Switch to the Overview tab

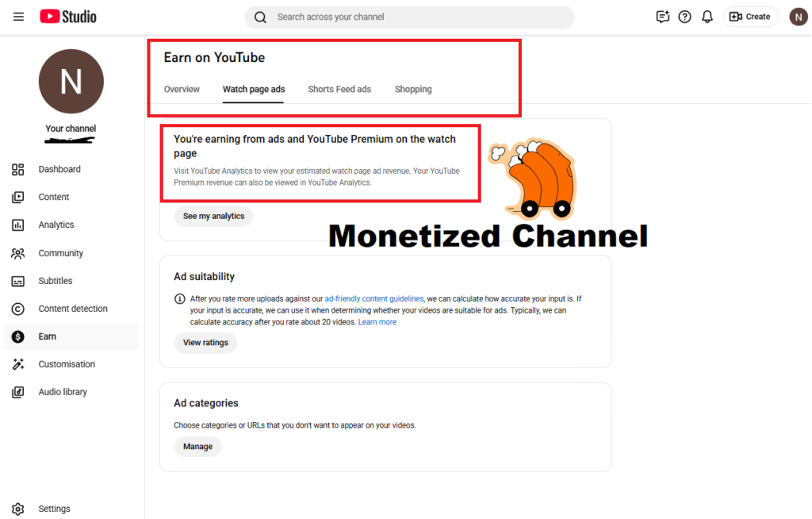(x=182, y=89)
